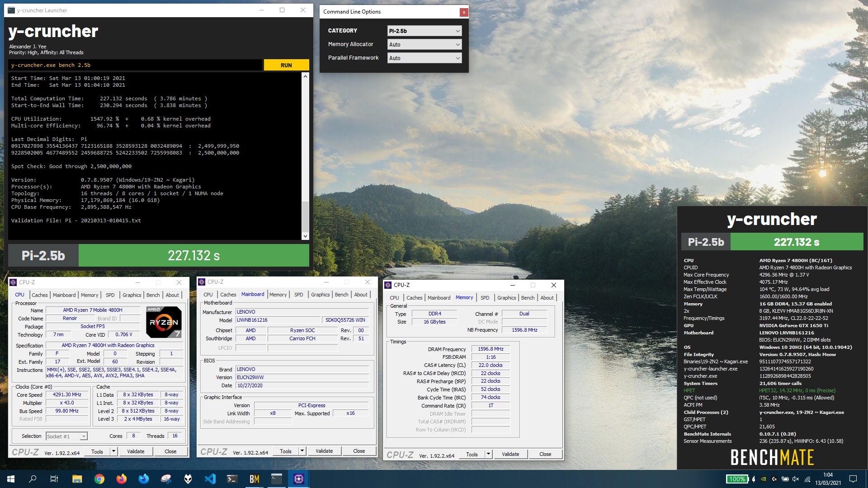This screenshot has height=488, width=868.
Task: Close the Command Line Options dialog
Action: coord(463,12)
